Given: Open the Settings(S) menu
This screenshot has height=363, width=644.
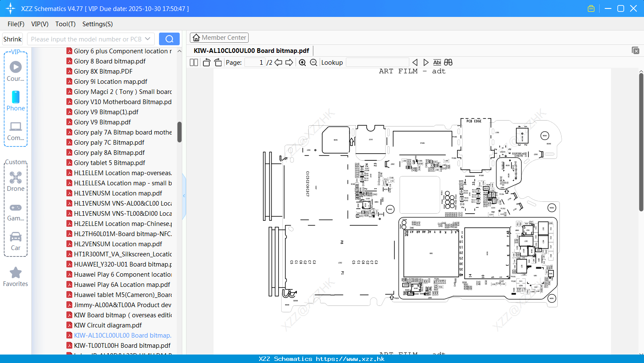Looking at the screenshot, I should point(98,24).
